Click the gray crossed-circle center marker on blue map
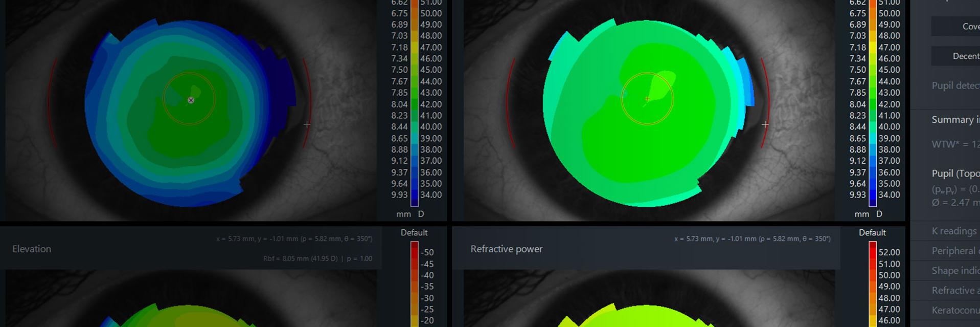The image size is (980, 327). [x=191, y=100]
